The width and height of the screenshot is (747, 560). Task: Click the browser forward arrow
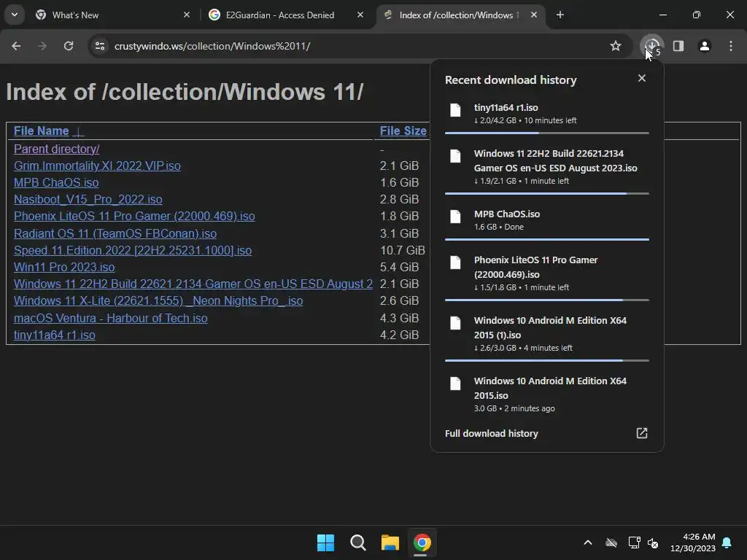pos(42,46)
